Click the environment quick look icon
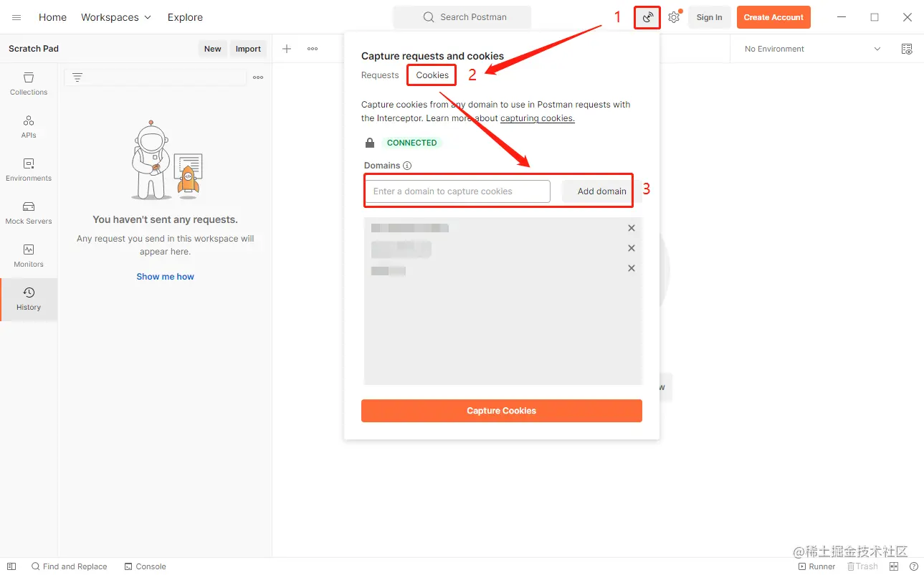Viewport: 924px width, 575px height. click(x=907, y=49)
